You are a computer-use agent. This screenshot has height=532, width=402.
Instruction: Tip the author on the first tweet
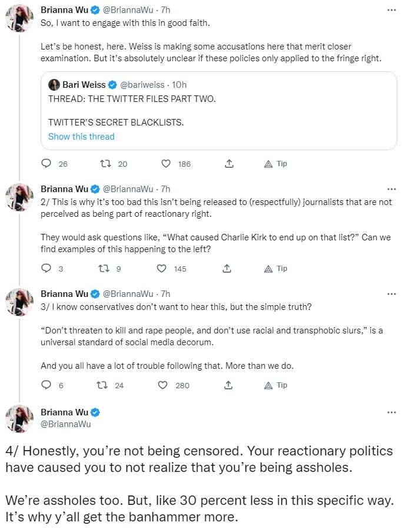275,164
